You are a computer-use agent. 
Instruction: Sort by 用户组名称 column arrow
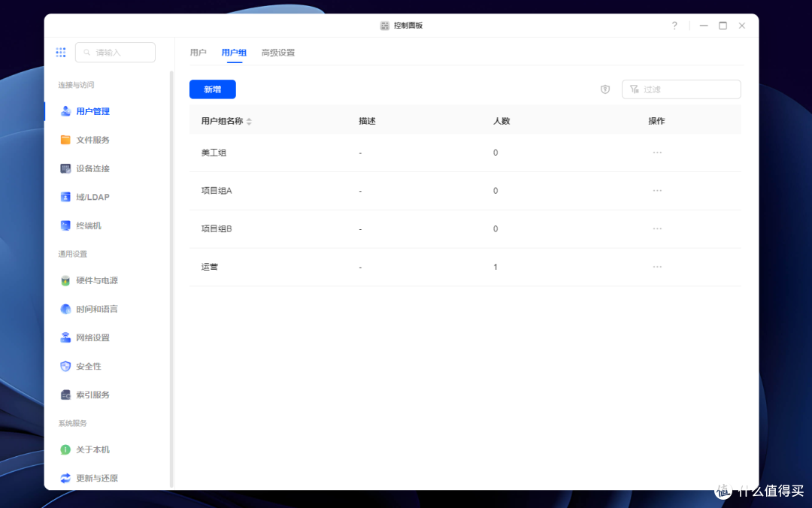click(x=249, y=121)
